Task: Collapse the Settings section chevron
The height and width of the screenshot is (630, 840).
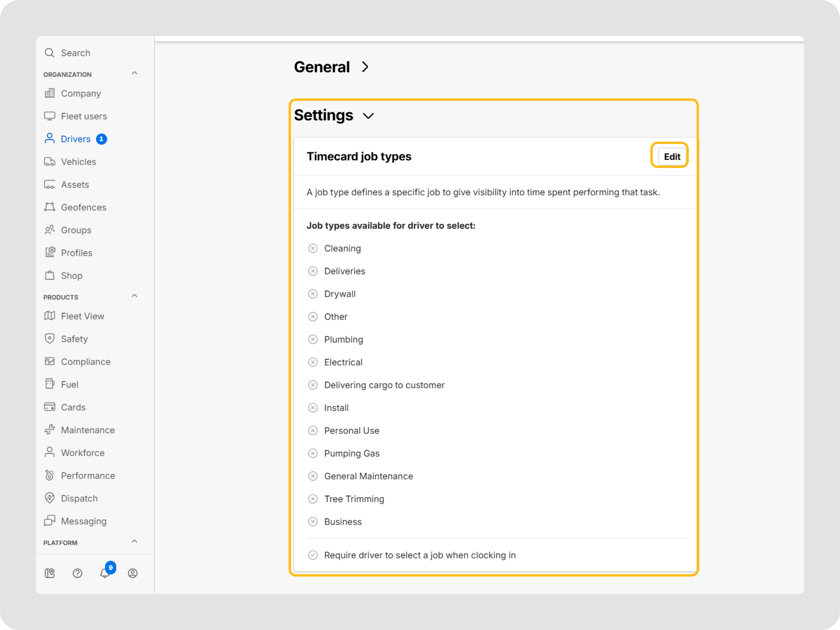Action: point(368,115)
